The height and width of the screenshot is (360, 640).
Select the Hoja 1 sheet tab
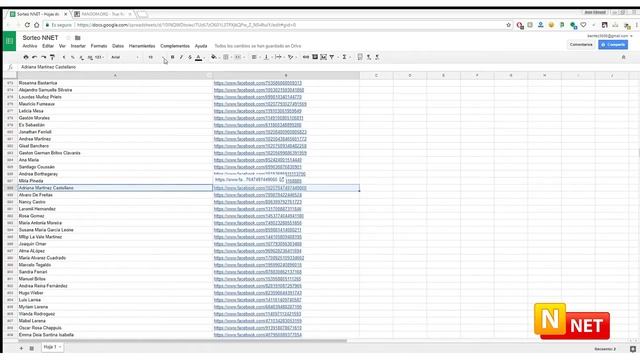tap(52, 347)
